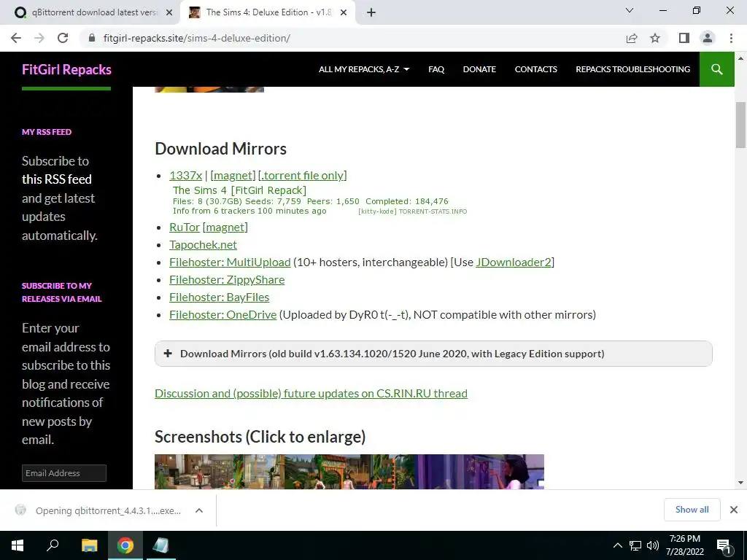Click the address bar URL
The height and width of the screenshot is (560, 747).
pyautogui.click(x=197, y=38)
